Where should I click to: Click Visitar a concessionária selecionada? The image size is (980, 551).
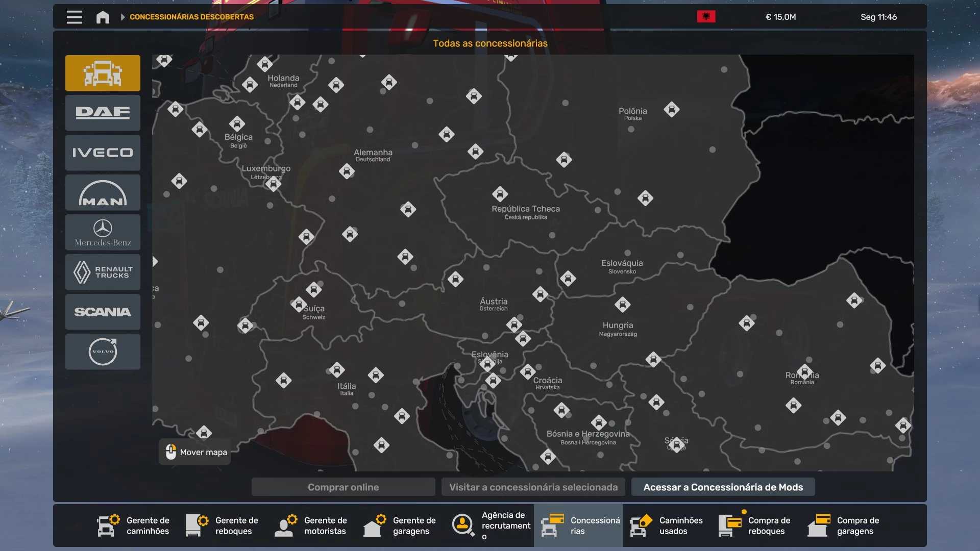[533, 487]
